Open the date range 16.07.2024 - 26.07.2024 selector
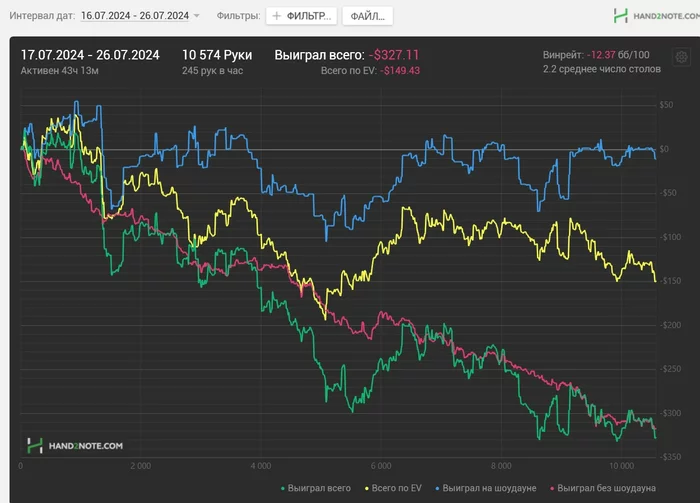The width and height of the screenshot is (700, 503). pyautogui.click(x=134, y=16)
